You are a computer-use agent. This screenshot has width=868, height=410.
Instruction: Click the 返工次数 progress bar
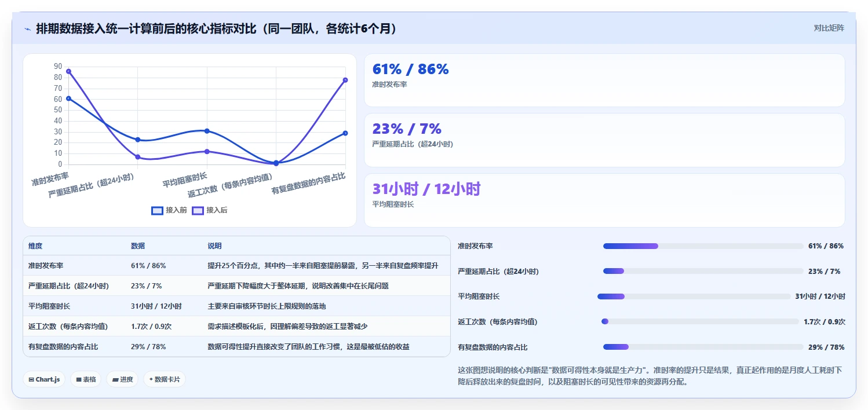coord(700,321)
